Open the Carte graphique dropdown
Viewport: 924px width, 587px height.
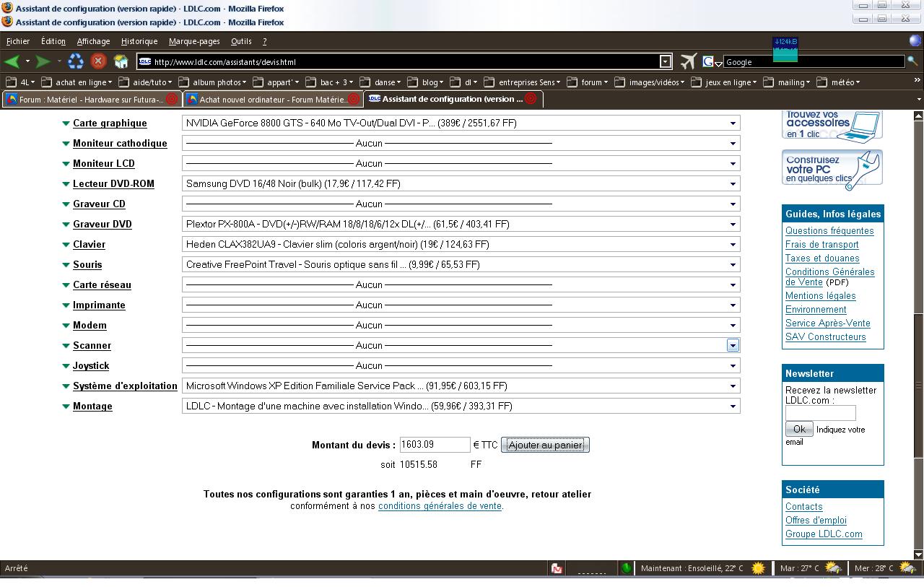(461, 123)
